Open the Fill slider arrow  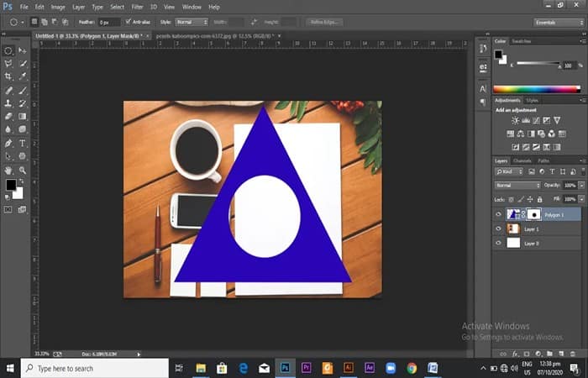[x=581, y=199]
